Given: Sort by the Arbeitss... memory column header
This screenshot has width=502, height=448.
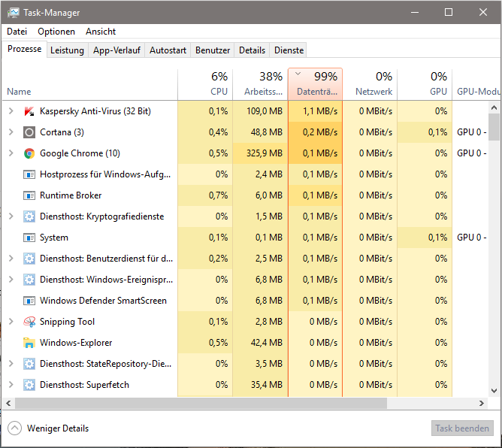Looking at the screenshot, I should 260,84.
